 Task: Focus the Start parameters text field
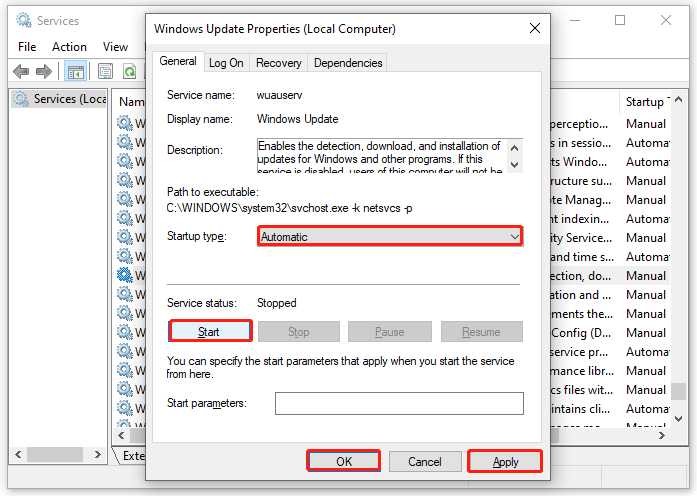click(399, 403)
